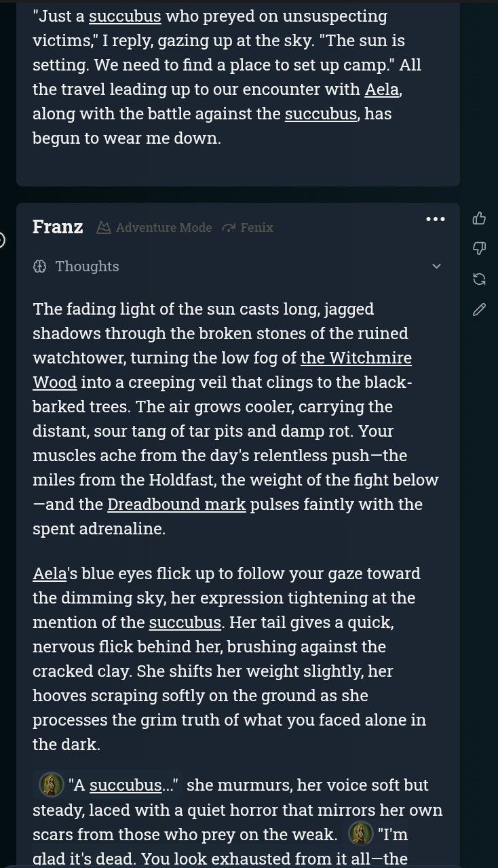Image resolution: width=498 pixels, height=868 pixels.
Task: Click the Thoughts brain icon
Action: (39, 267)
